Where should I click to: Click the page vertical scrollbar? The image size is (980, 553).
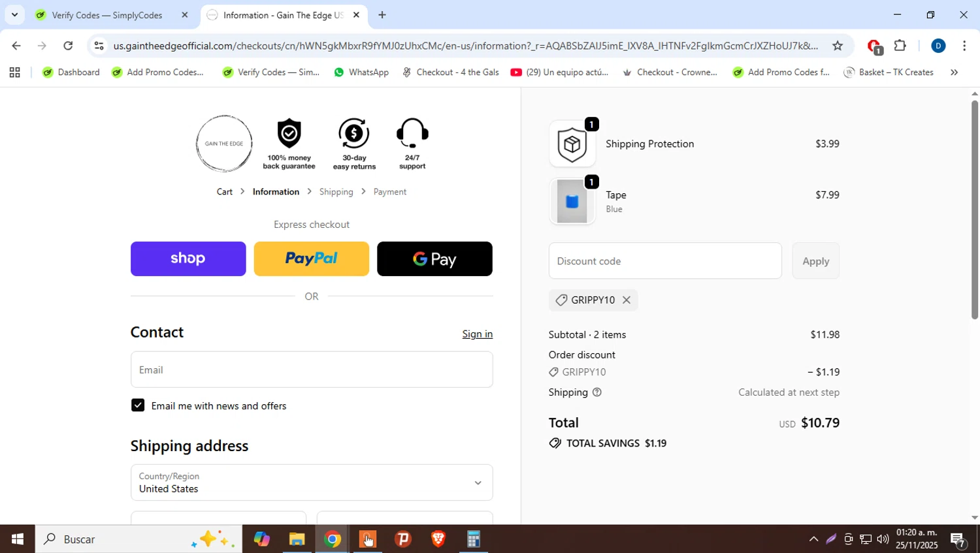point(974,209)
